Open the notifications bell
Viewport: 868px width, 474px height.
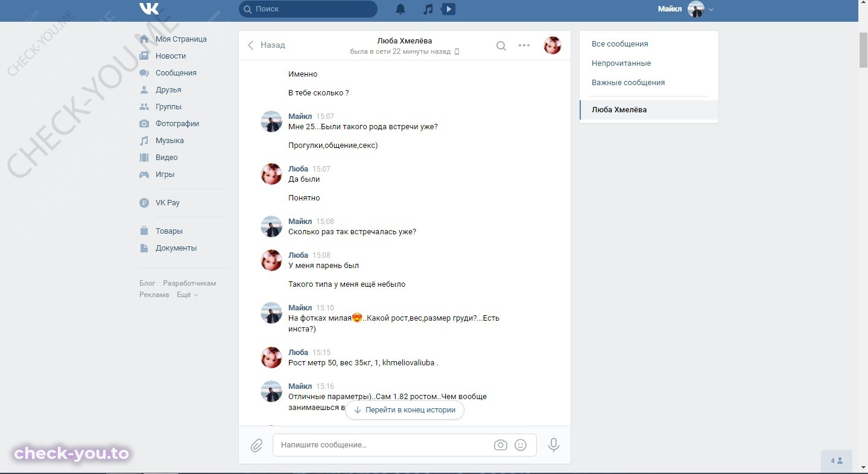(x=401, y=9)
